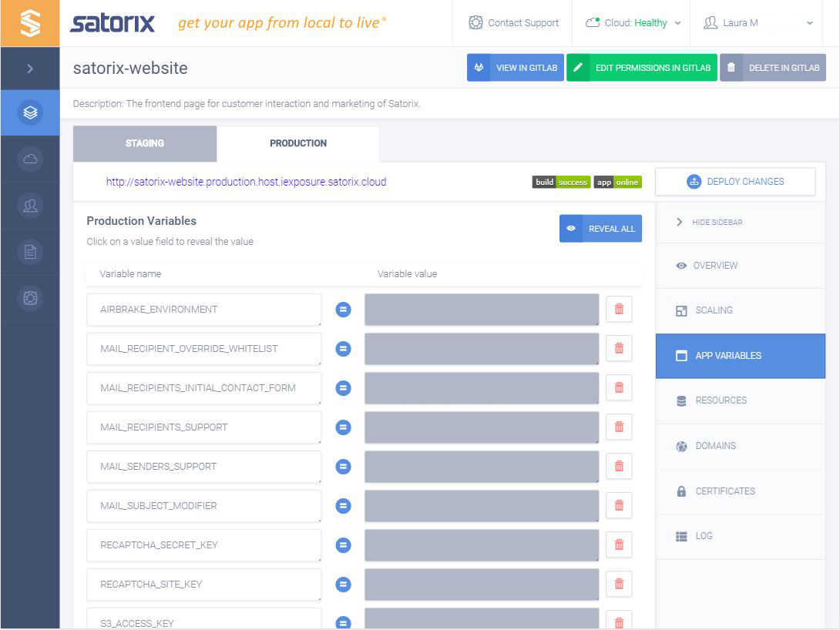The width and height of the screenshot is (840, 630).
Task: Click the S3_ACCESS_KEY variable name field
Action: [204, 622]
